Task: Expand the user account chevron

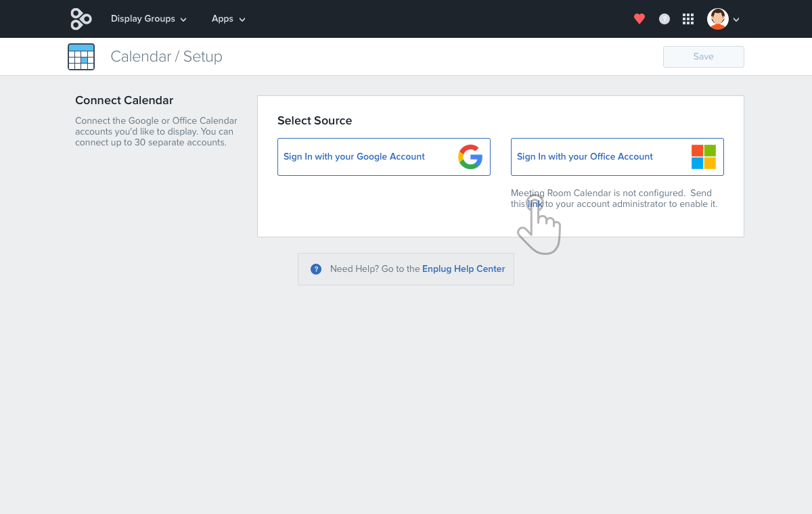Action: (736, 20)
